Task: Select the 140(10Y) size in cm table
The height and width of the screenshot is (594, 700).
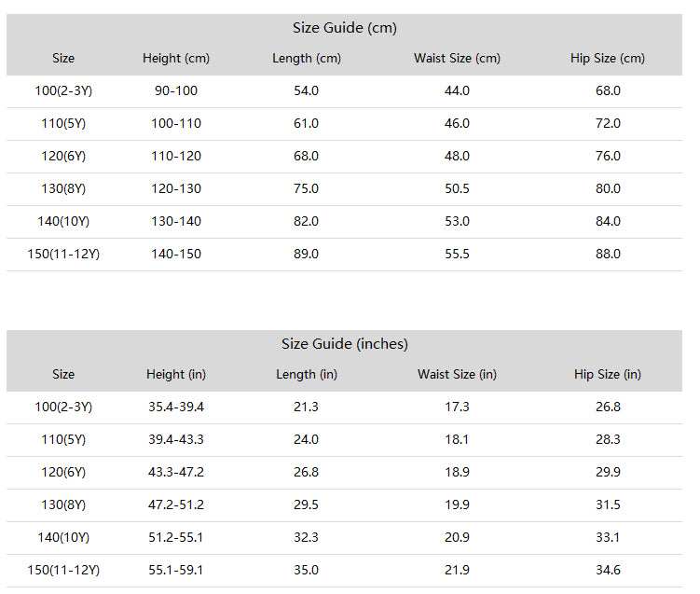Action: (63, 222)
